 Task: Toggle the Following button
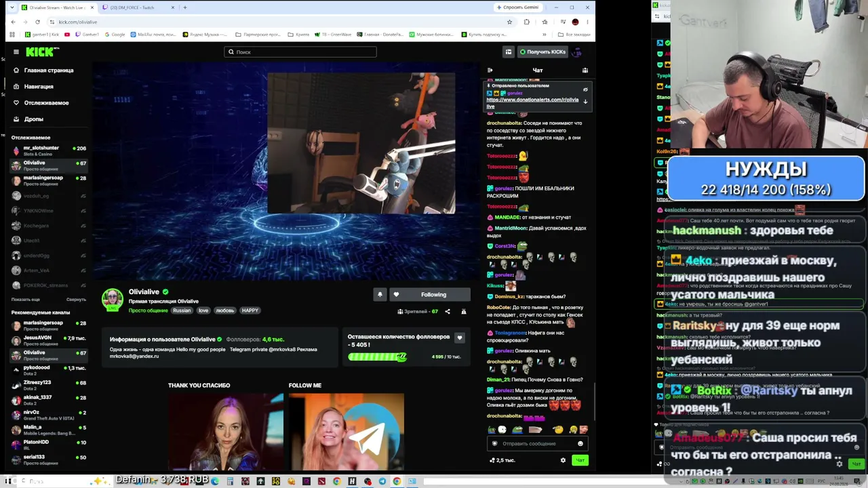[x=429, y=295]
